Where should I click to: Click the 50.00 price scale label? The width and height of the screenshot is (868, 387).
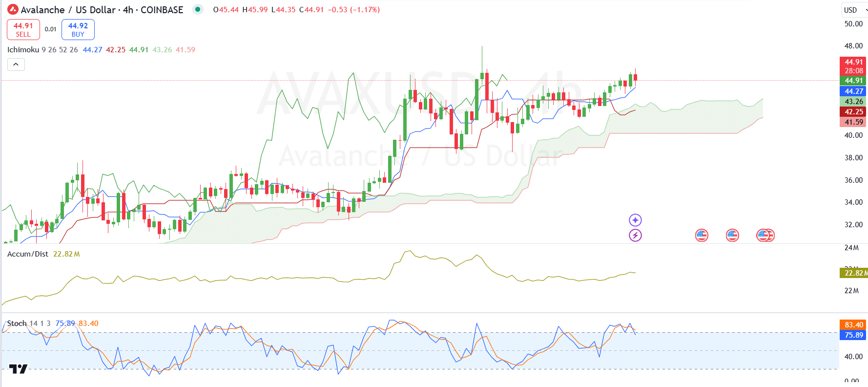(853, 24)
